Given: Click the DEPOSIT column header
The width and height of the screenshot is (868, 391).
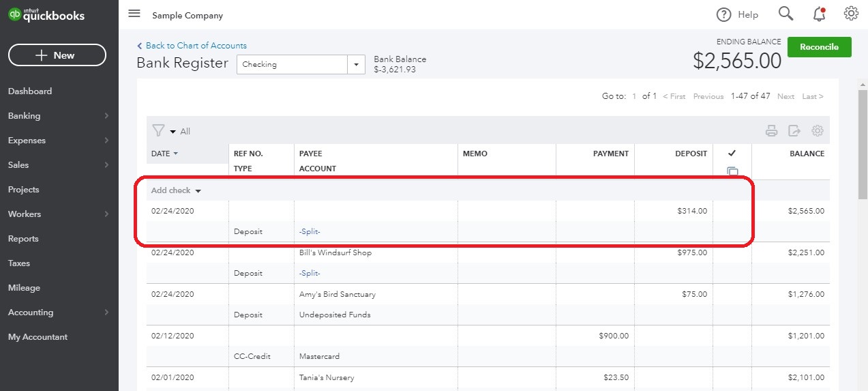Looking at the screenshot, I should [x=691, y=154].
